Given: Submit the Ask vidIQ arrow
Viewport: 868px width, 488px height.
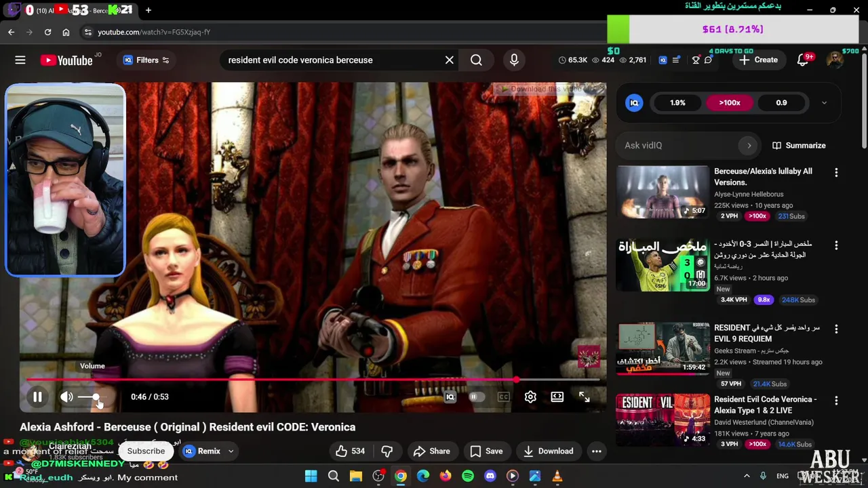Looking at the screenshot, I should pyautogui.click(x=749, y=146).
